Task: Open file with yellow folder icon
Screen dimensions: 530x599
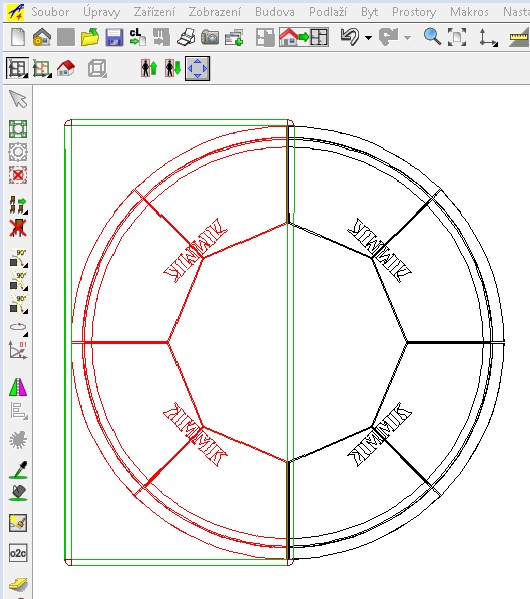Action: (x=90, y=37)
